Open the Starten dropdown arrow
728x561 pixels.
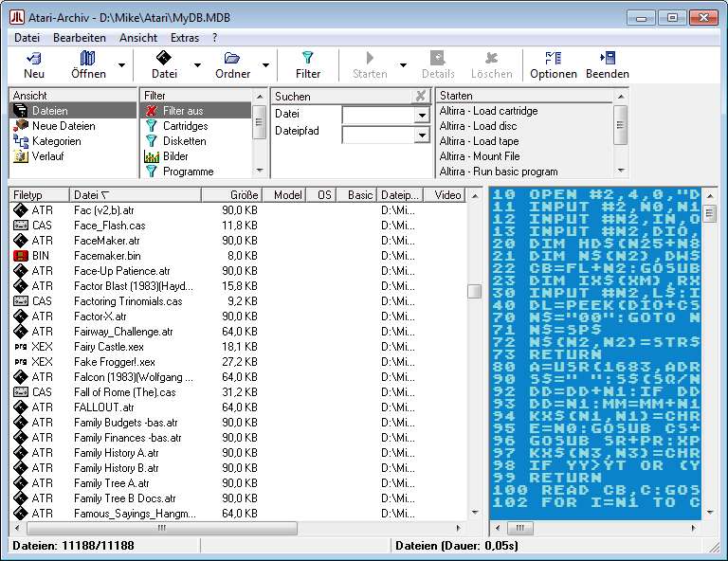[403, 65]
